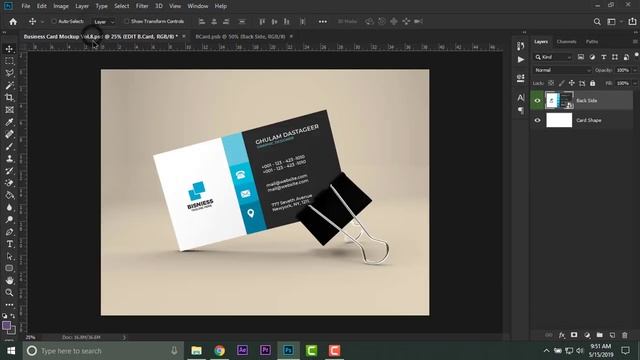Toggle lock all padlock

tap(593, 83)
